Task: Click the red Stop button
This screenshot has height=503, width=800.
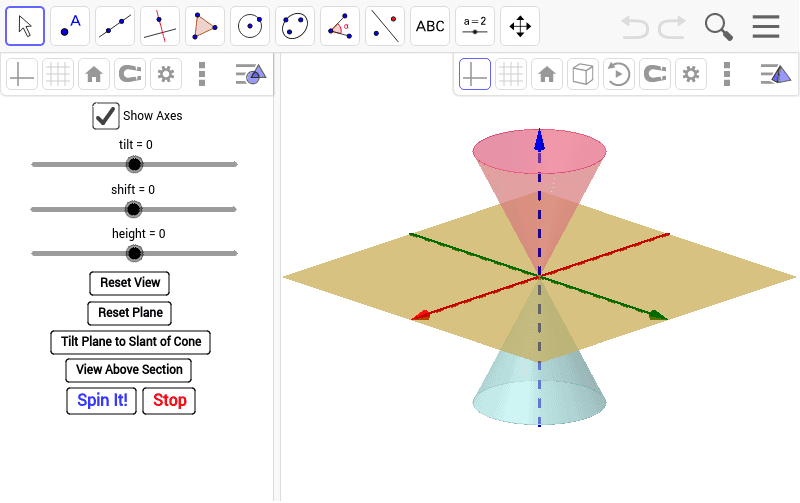Action: click(x=169, y=400)
